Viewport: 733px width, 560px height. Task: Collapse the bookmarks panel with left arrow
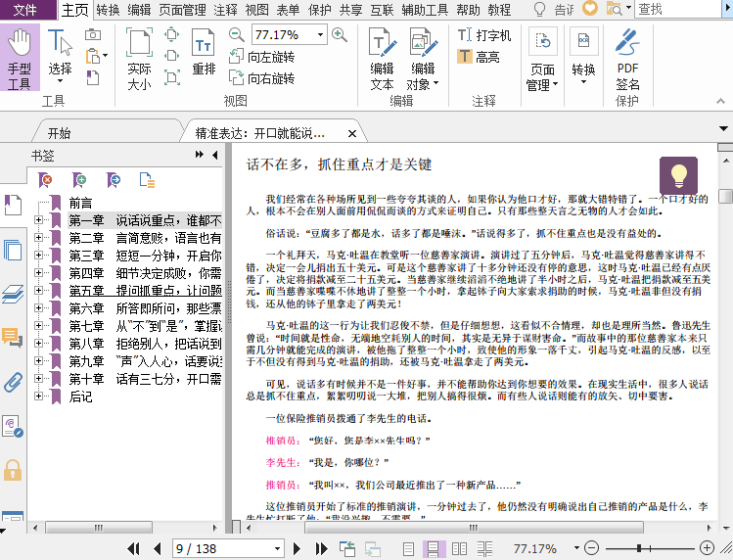[x=214, y=155]
